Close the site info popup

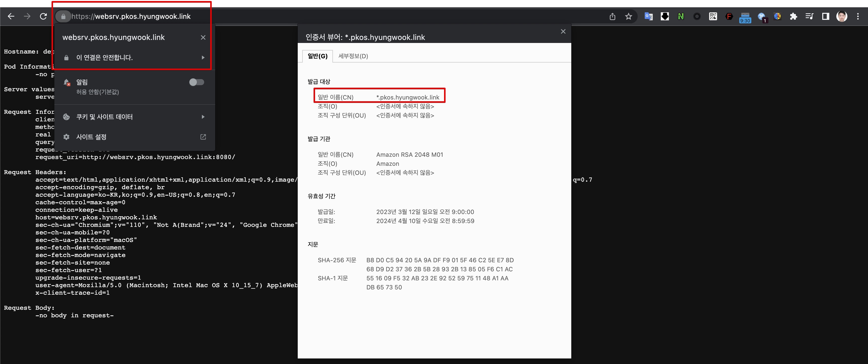click(203, 37)
